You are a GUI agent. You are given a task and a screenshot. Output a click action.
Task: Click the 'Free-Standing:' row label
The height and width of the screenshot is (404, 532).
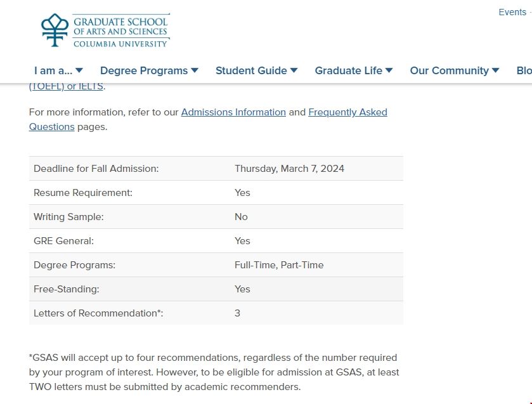[x=67, y=289]
